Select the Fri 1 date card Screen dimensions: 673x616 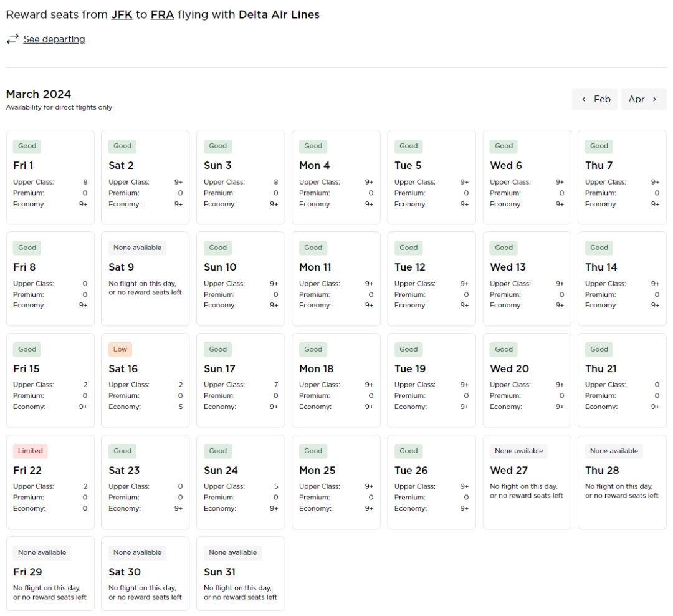tap(50, 177)
